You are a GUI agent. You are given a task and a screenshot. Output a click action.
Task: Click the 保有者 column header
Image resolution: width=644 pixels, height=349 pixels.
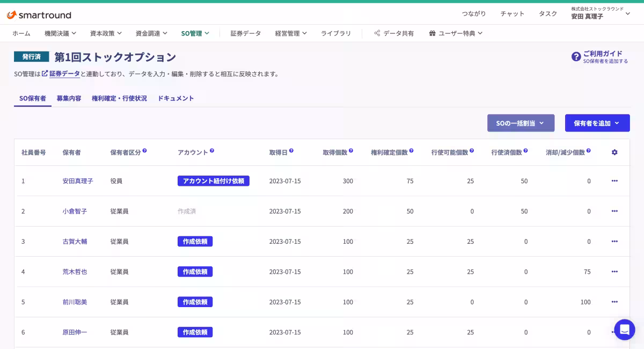pyautogui.click(x=71, y=152)
